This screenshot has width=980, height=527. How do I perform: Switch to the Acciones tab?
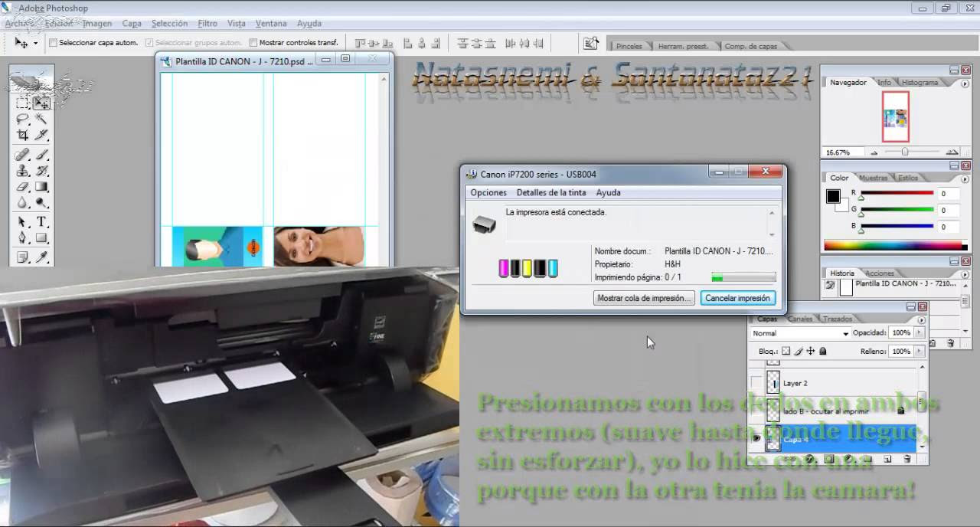(x=879, y=273)
